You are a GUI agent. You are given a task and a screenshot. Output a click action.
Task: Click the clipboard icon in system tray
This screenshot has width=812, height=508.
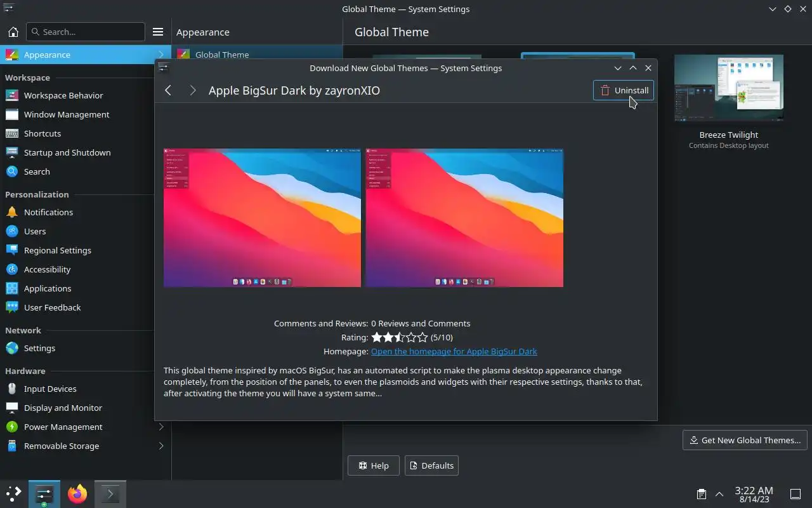click(701, 494)
